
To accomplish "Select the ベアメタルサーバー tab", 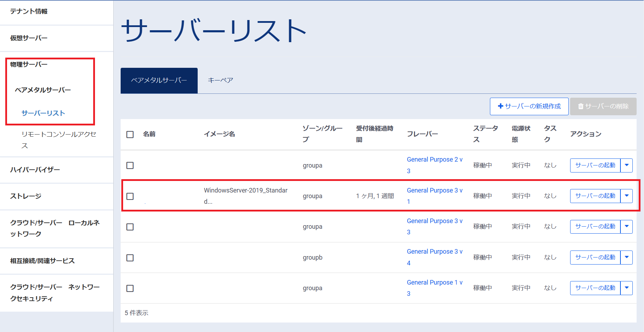I will [x=159, y=80].
